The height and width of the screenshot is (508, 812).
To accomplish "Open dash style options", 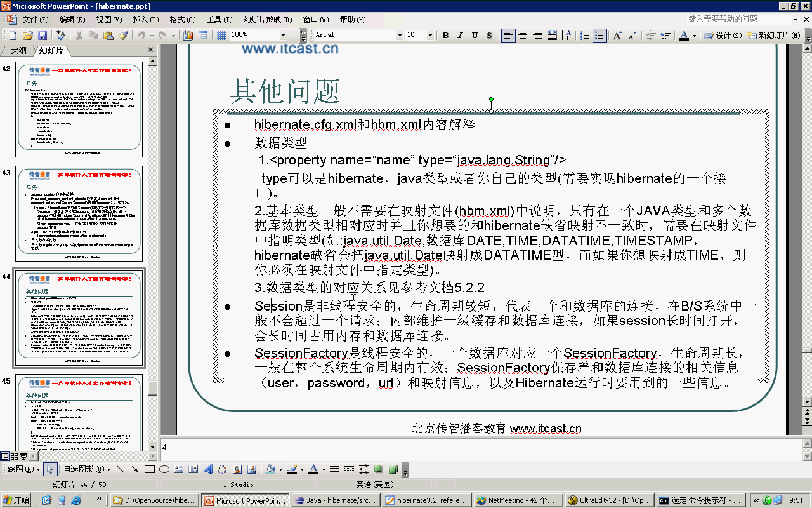I will [x=349, y=470].
